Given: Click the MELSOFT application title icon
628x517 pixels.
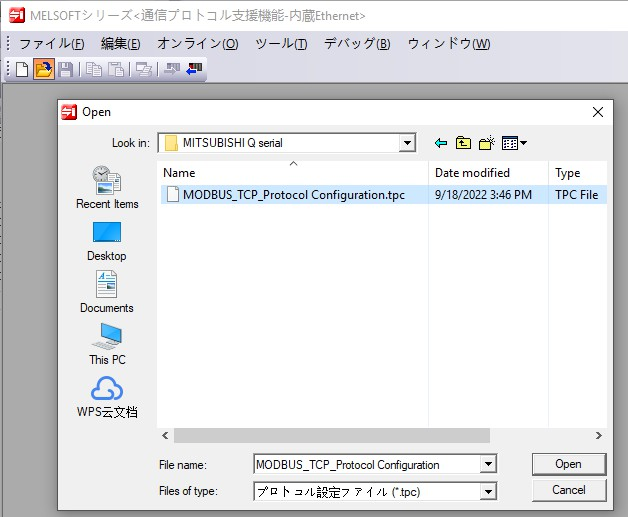Looking at the screenshot, I should (17, 16).
